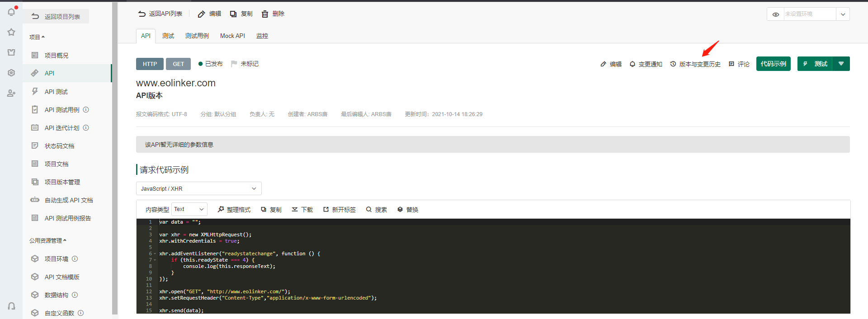Click the top toolbar 编辑 pencil button

pyautogui.click(x=209, y=14)
